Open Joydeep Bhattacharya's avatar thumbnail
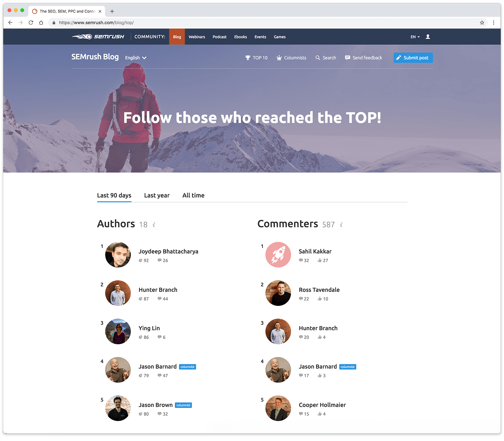Viewport: 504px width, 441px height. [118, 255]
